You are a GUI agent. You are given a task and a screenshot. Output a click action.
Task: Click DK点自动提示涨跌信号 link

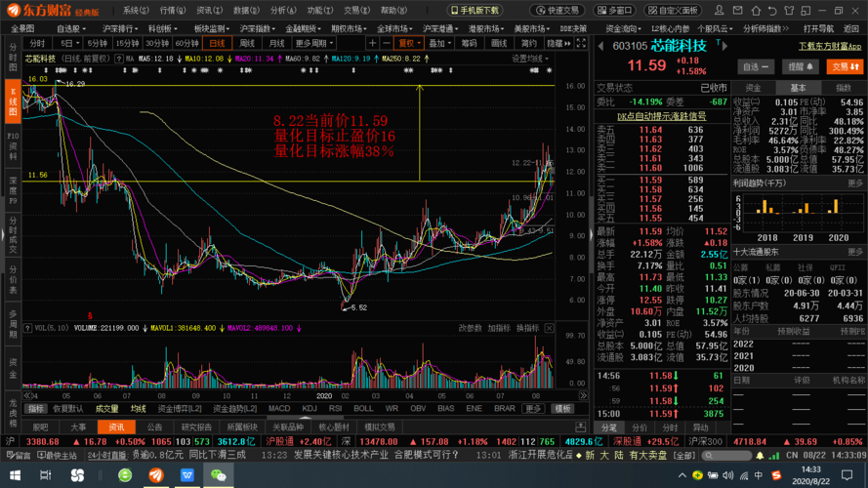662,116
